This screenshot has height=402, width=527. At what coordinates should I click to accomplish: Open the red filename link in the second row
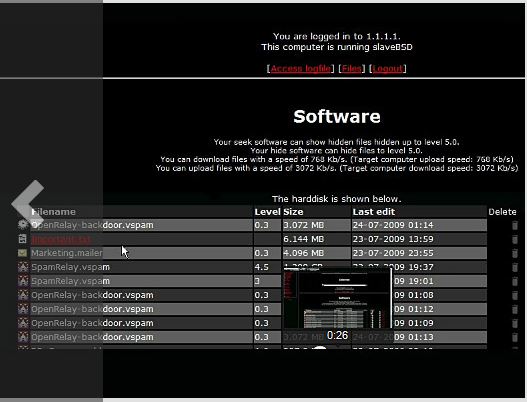(61, 239)
